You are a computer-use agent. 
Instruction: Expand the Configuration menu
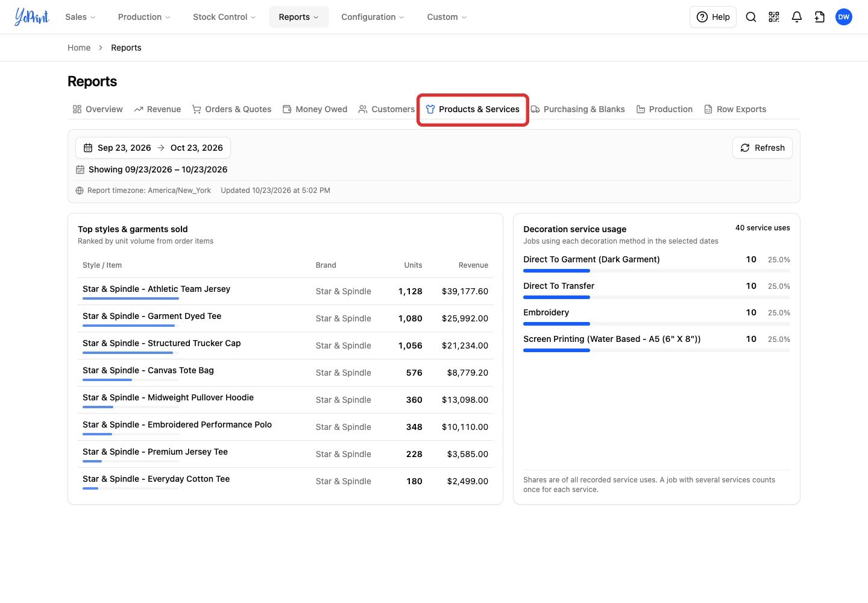(x=373, y=17)
